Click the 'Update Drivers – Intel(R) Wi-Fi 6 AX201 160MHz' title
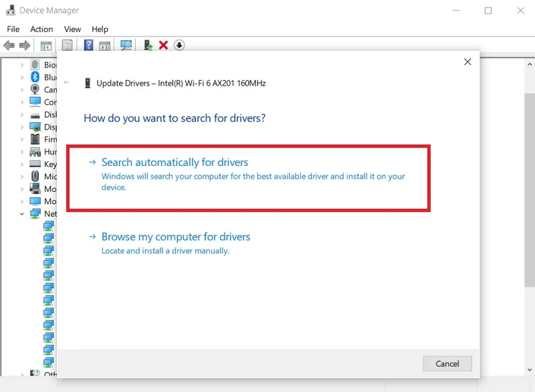This screenshot has width=535, height=392. 181,83
